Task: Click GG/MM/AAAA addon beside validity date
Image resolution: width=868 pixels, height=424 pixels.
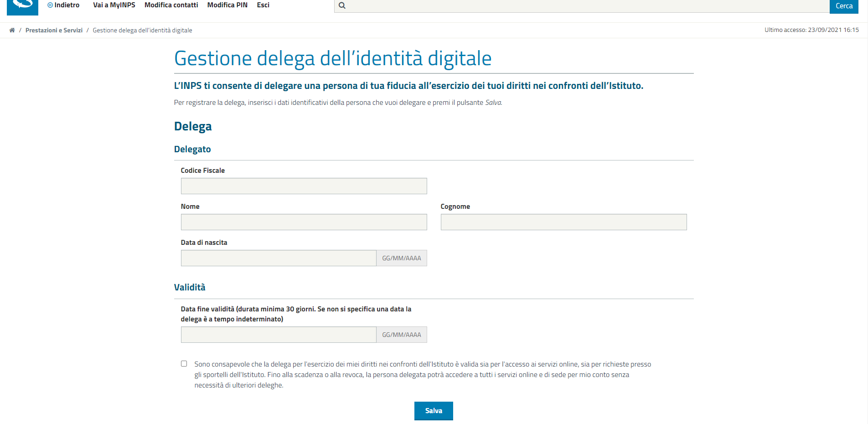Action: (402, 335)
